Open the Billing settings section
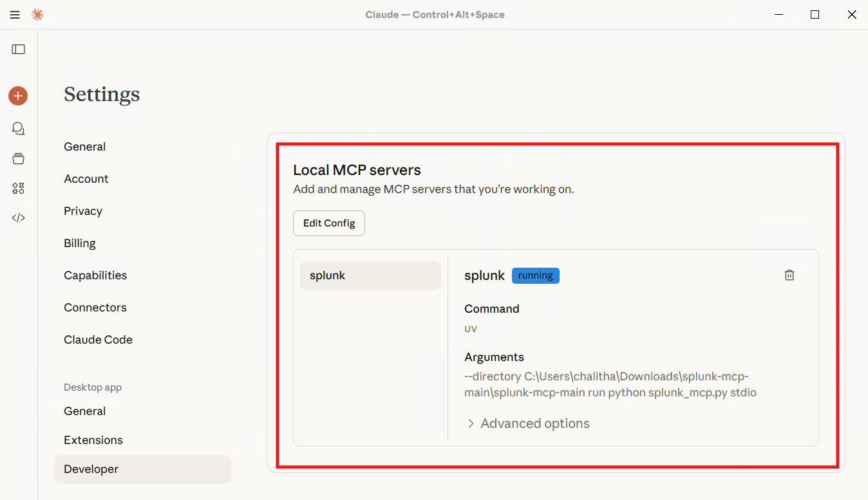The width and height of the screenshot is (868, 500). [x=80, y=243]
